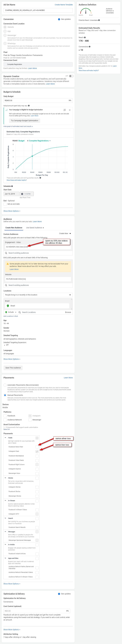Screen dimensions: 122x644
Task: Switch to the Use Saved Audience tab
Action: 35,228
